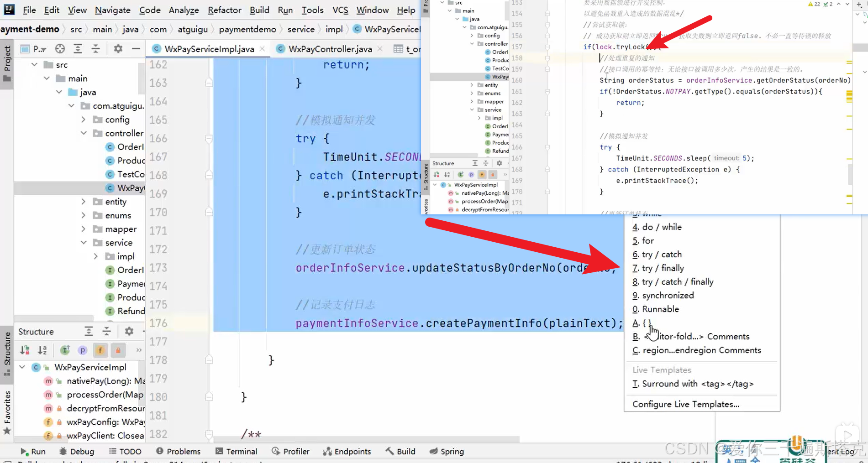The height and width of the screenshot is (463, 868).
Task: Open the VCS menu
Action: pyautogui.click(x=340, y=10)
